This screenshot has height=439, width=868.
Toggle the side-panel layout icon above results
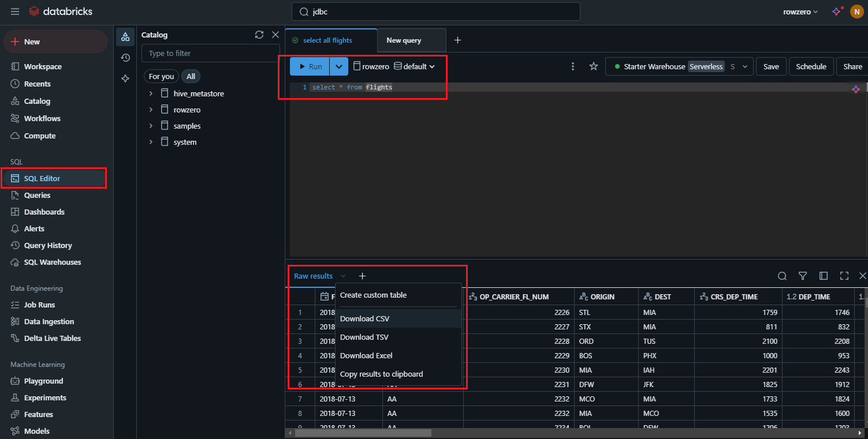point(824,276)
